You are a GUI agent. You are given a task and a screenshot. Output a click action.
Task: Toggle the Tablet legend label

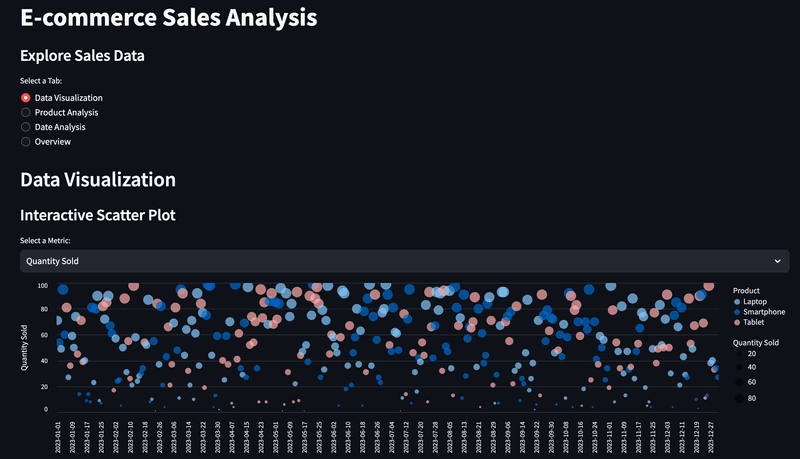(753, 322)
